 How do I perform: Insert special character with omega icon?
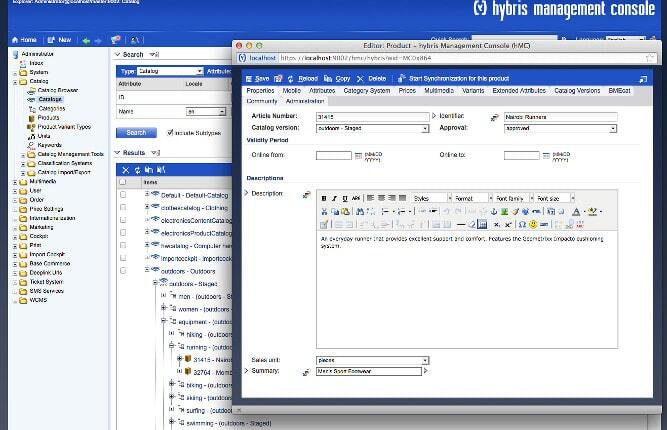click(522, 225)
